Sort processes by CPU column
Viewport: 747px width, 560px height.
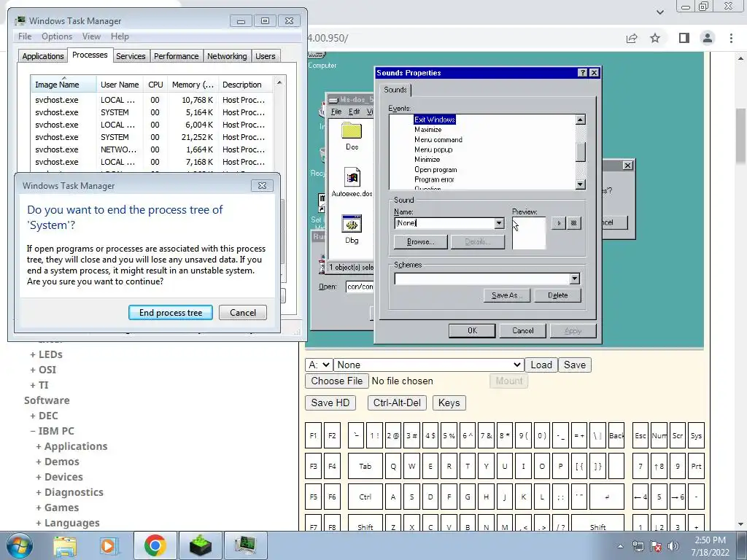[155, 85]
